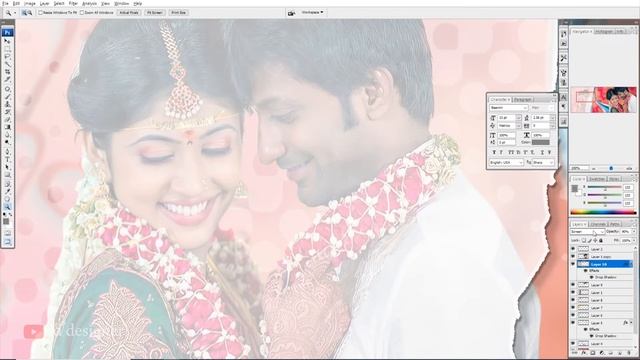
Task: Select the Move tool
Action: coord(7,41)
